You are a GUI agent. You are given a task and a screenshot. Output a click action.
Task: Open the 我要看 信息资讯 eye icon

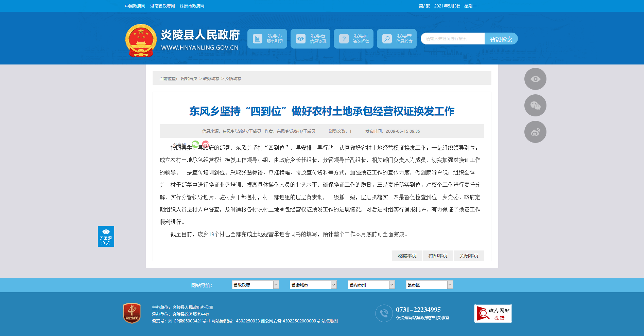[x=301, y=39]
